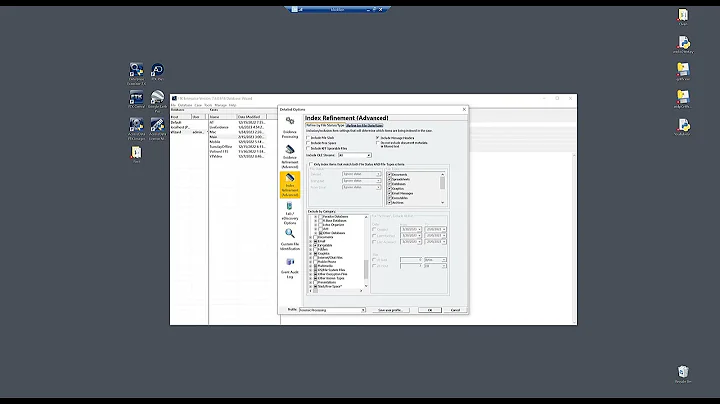
Task: Select the Misc case row in case list
Action: (x=238, y=132)
